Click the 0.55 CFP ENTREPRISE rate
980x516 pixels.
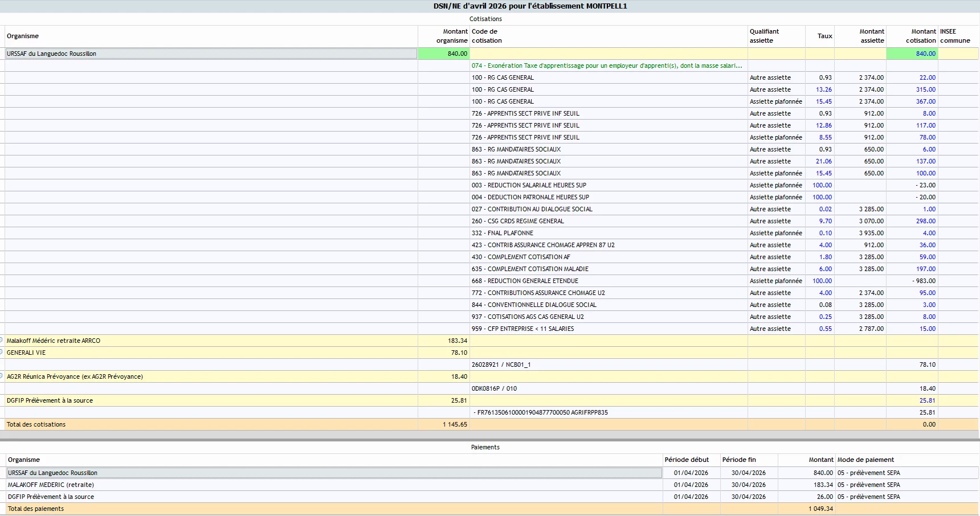click(826, 329)
